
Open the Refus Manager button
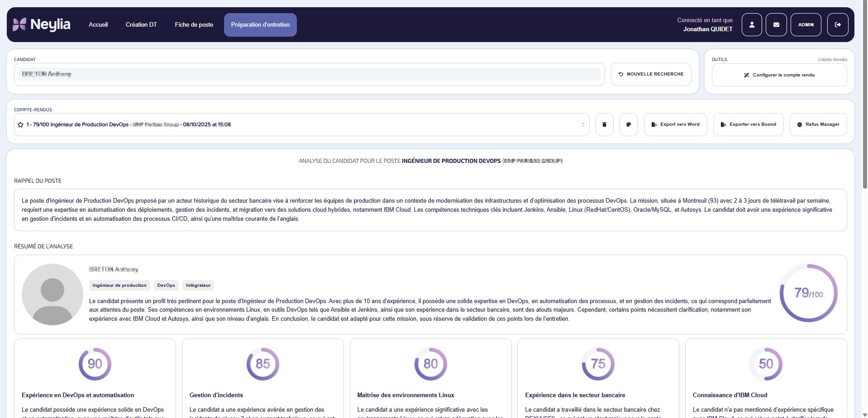coord(818,124)
